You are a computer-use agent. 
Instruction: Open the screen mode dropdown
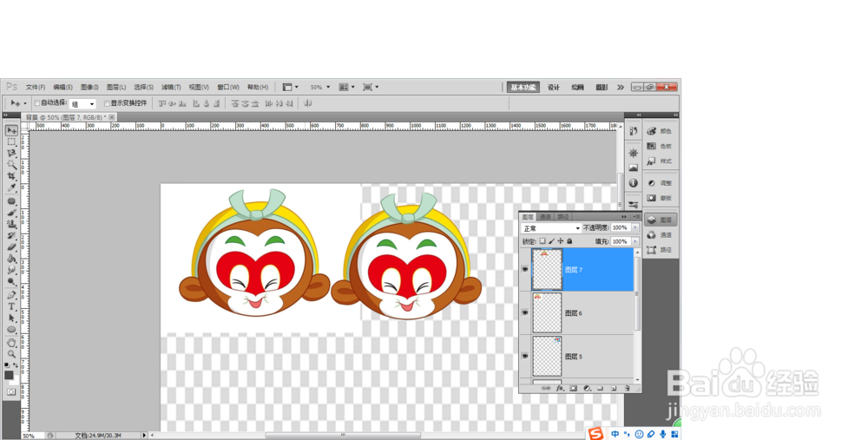(371, 87)
